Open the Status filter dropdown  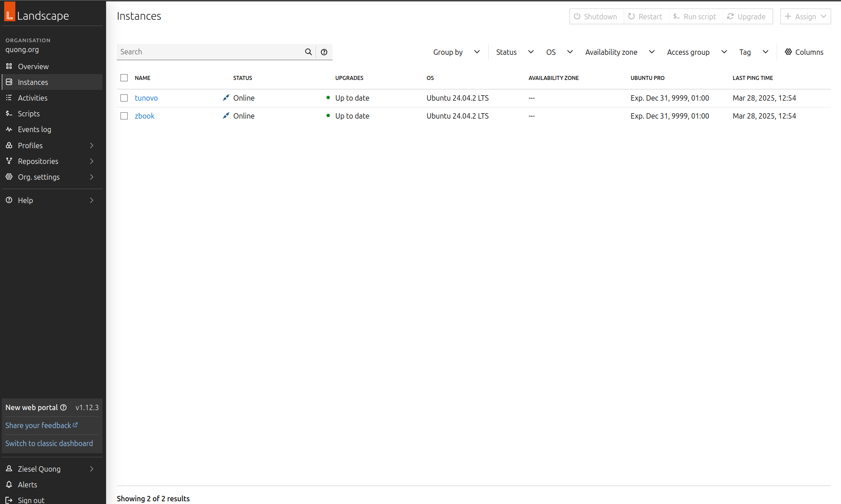click(515, 52)
